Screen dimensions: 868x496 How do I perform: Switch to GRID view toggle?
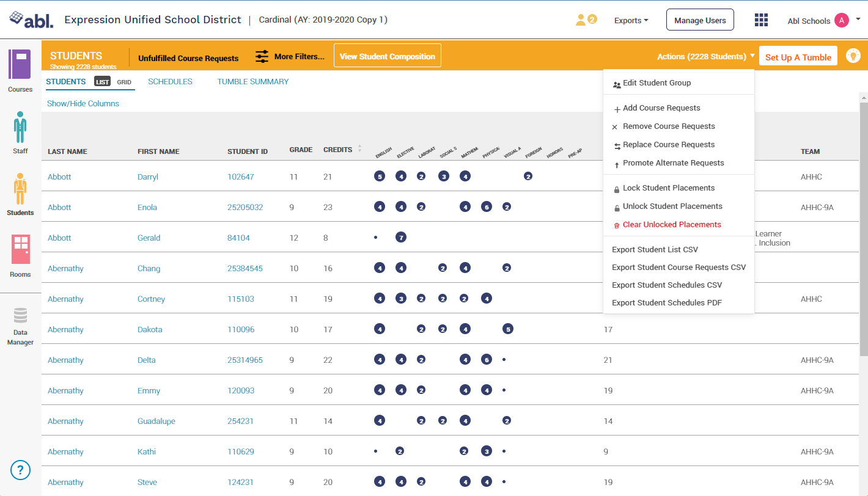coord(124,82)
